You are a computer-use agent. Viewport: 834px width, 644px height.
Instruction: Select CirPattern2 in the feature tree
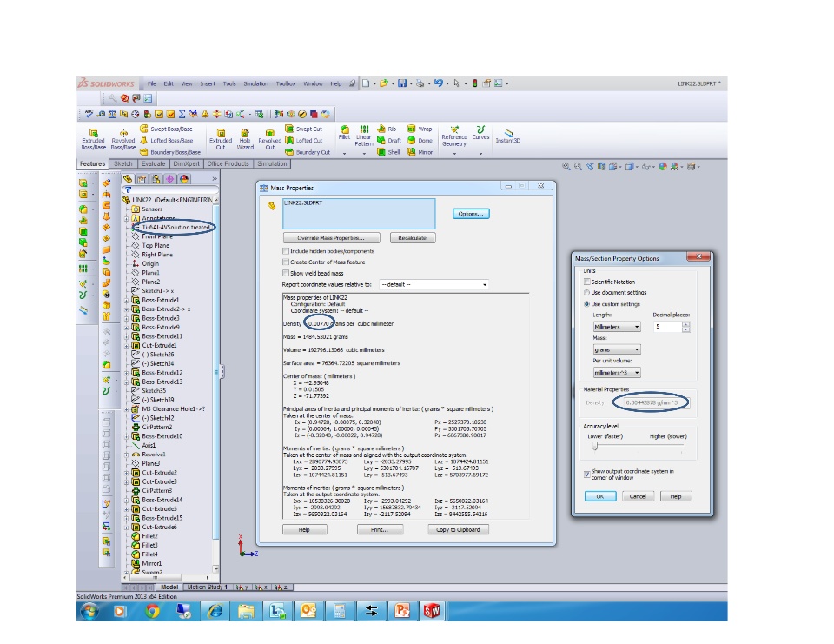tap(151, 427)
